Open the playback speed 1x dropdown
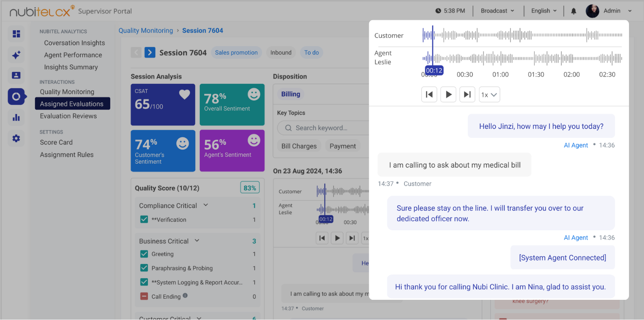This screenshot has width=644, height=320. (489, 94)
